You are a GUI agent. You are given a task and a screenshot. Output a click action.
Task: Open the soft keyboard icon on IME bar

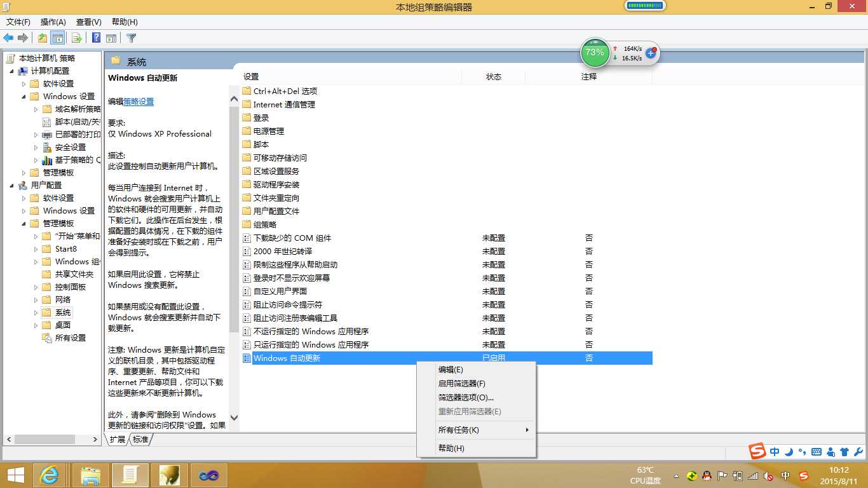click(817, 452)
